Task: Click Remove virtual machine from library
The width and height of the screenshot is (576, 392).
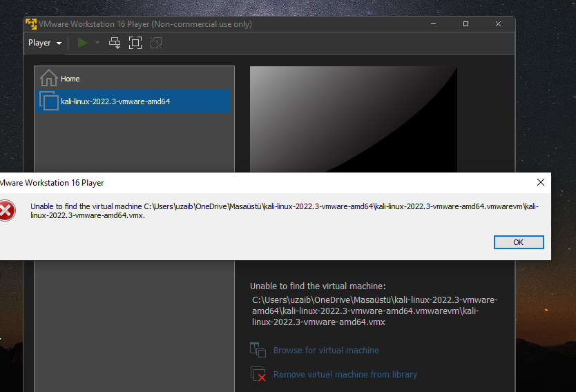Action: click(345, 374)
